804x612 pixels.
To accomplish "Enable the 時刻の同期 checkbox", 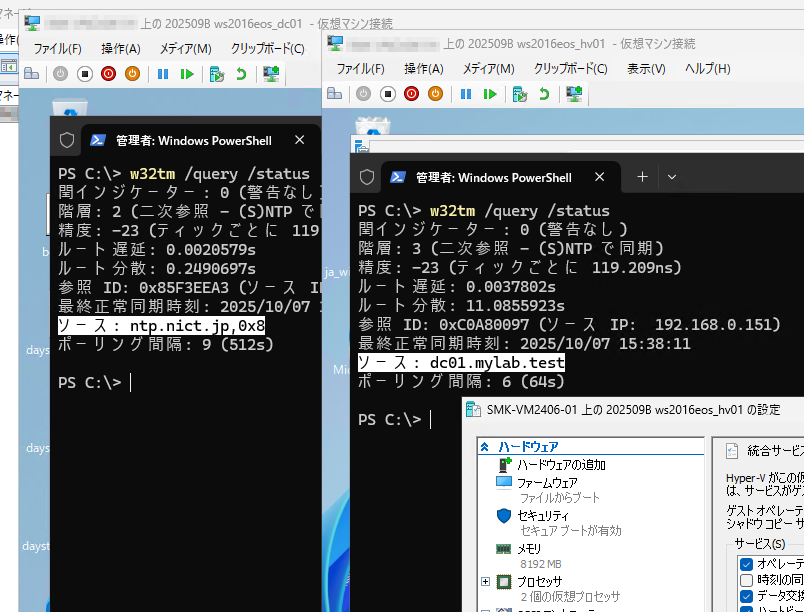I will tap(746, 580).
